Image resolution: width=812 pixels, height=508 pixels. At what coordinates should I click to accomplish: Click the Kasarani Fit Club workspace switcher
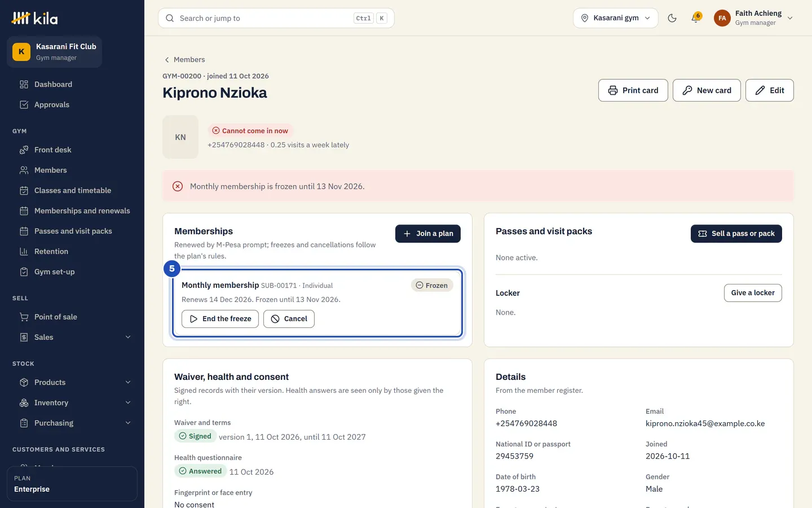click(55, 52)
